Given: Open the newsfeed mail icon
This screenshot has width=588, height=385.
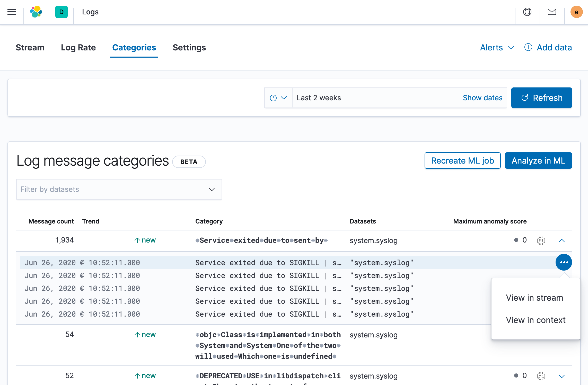Looking at the screenshot, I should tap(552, 12).
